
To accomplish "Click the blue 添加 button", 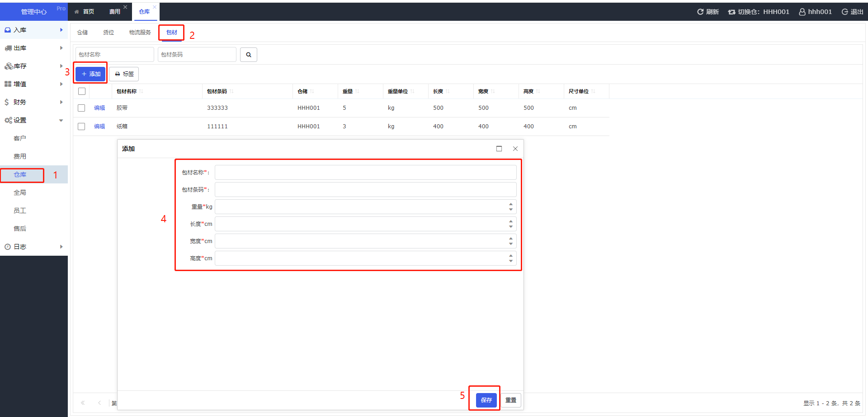I will [90, 74].
